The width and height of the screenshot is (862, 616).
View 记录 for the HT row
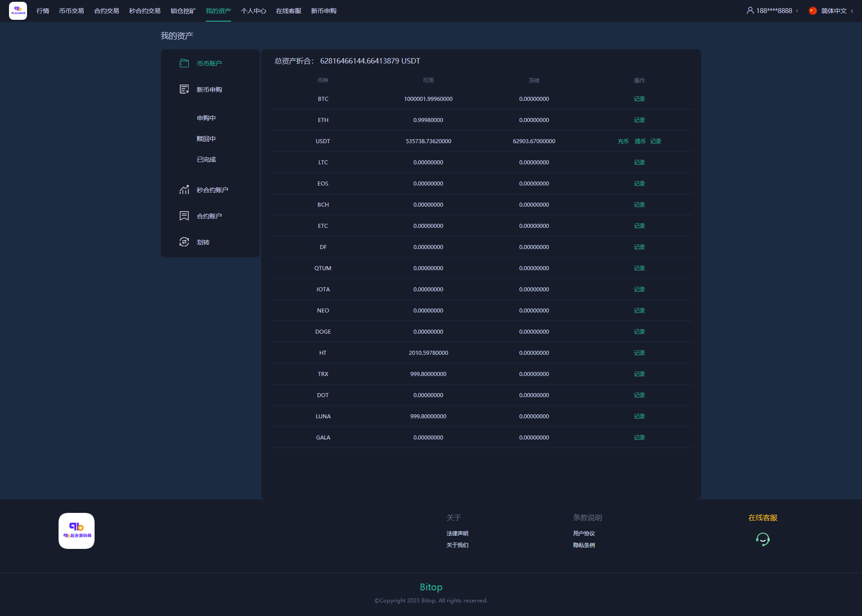[640, 353]
